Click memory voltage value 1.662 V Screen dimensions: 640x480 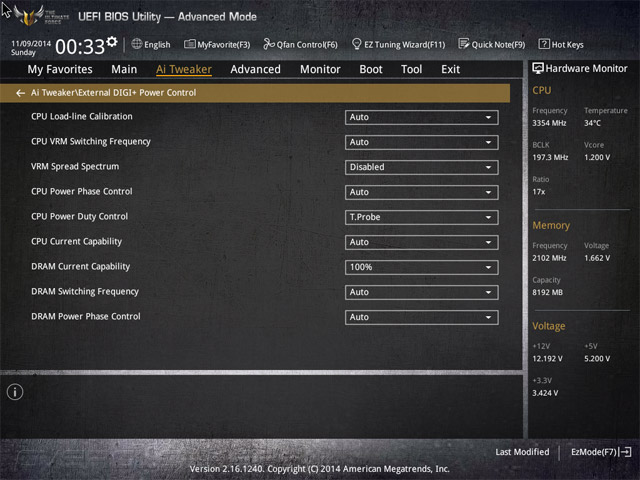(597, 258)
